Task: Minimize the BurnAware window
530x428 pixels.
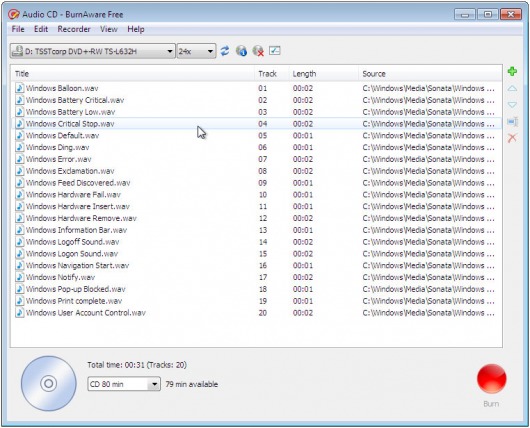Action: [x=465, y=15]
